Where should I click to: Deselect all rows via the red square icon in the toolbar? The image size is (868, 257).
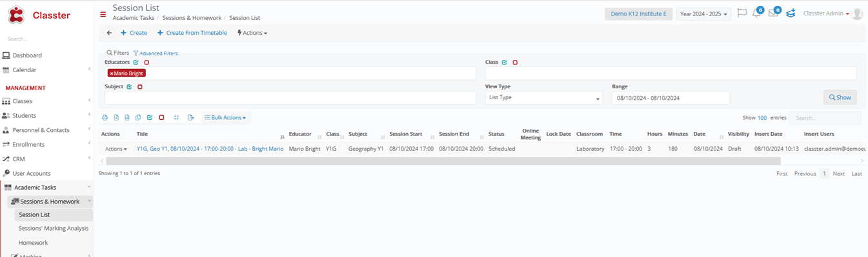161,118
